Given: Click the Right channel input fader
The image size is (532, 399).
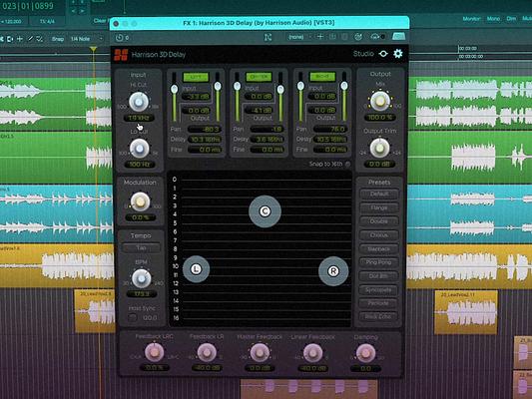Looking at the screenshot, I should (300, 86).
